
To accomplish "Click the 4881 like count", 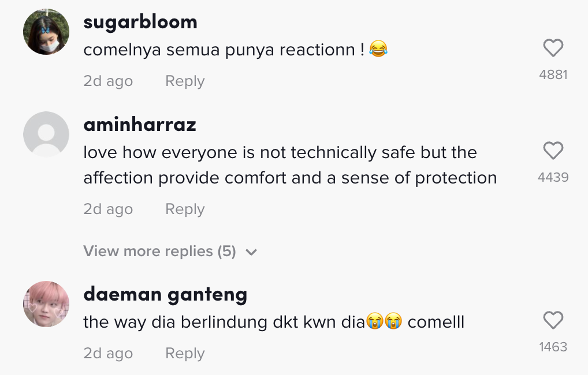I will [x=553, y=74].
